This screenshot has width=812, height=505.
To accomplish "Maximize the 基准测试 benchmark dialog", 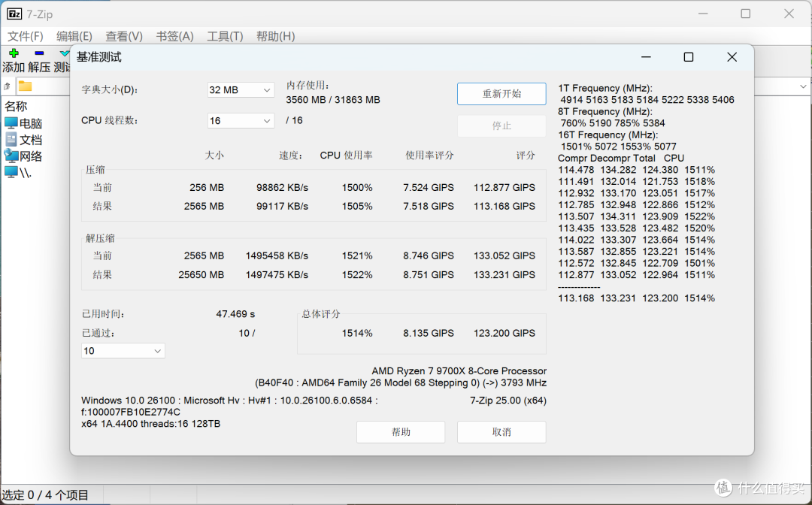I will coord(688,57).
